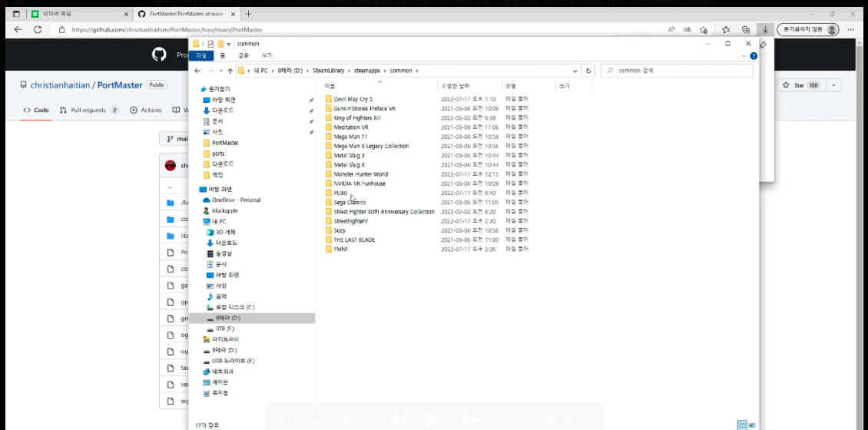Click the 동기화하지 않음 profile button
This screenshot has height=430, width=868.
coord(808,29)
